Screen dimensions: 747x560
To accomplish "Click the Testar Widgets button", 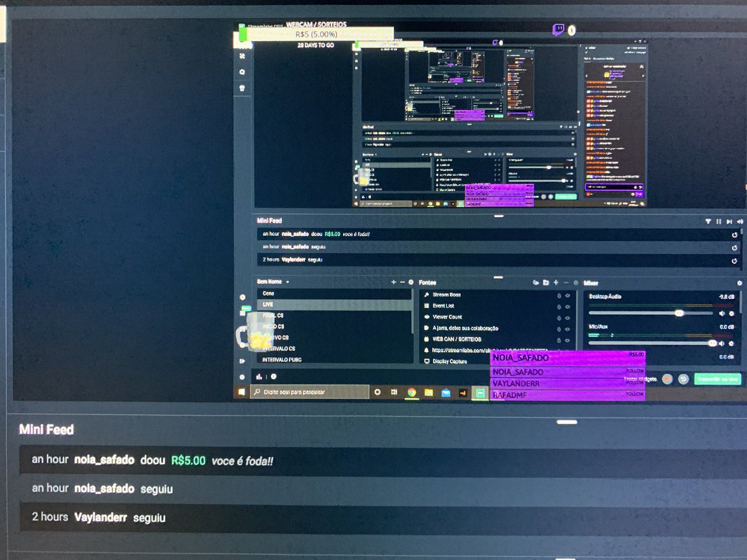I will pyautogui.click(x=641, y=379).
